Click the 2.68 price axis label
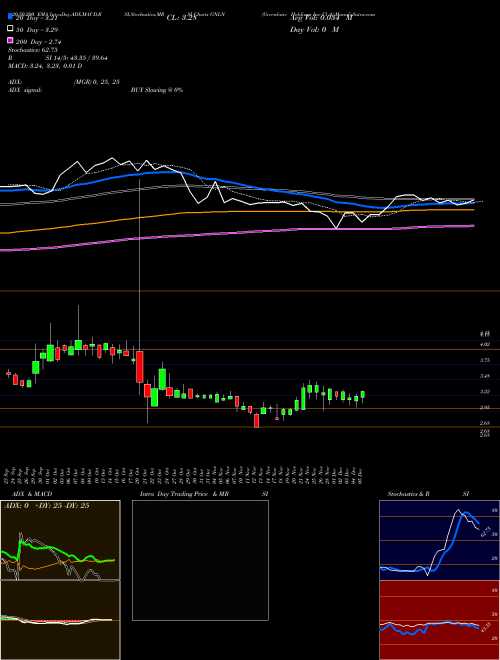The width and height of the screenshot is (500, 660). (x=484, y=423)
